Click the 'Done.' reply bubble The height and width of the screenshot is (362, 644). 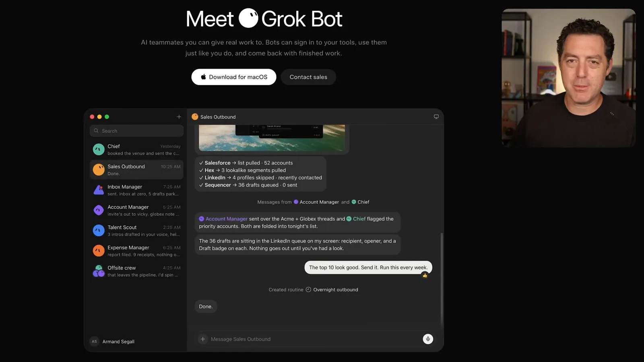coord(206,306)
